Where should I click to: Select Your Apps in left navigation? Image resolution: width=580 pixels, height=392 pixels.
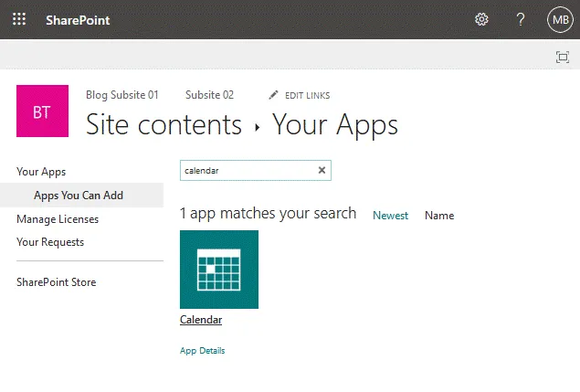(41, 172)
